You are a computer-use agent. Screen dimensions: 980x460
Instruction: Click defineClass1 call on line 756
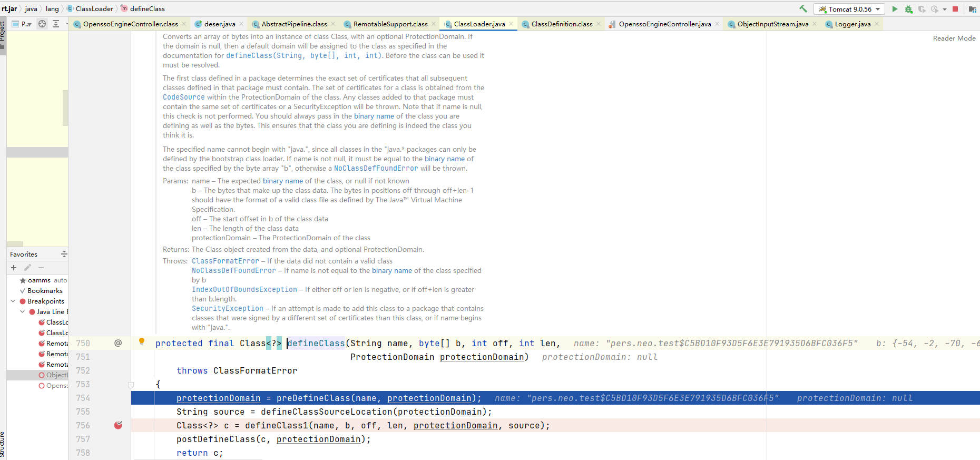click(x=276, y=425)
